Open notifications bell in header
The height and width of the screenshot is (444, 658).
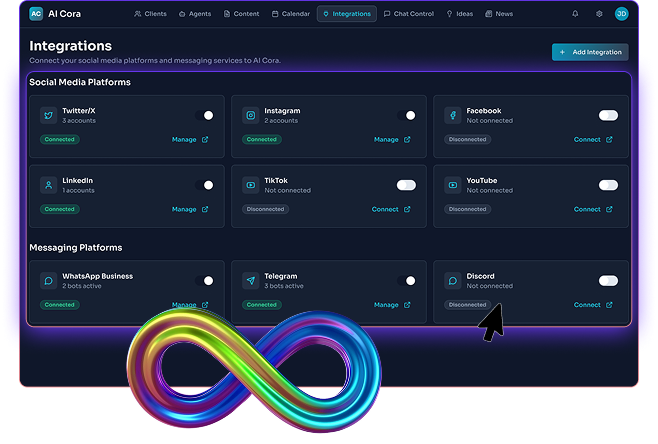tap(575, 14)
